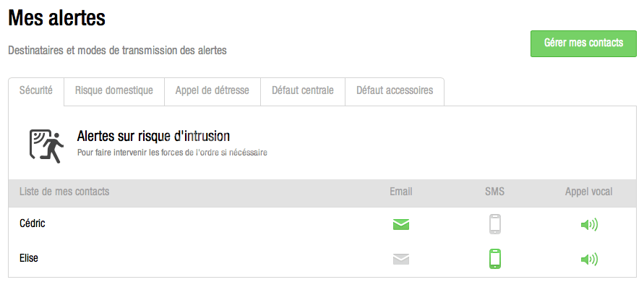Image resolution: width=644 pixels, height=282 pixels.
Task: Toggle Elise's Appel vocal speaker icon
Action: pyautogui.click(x=589, y=259)
